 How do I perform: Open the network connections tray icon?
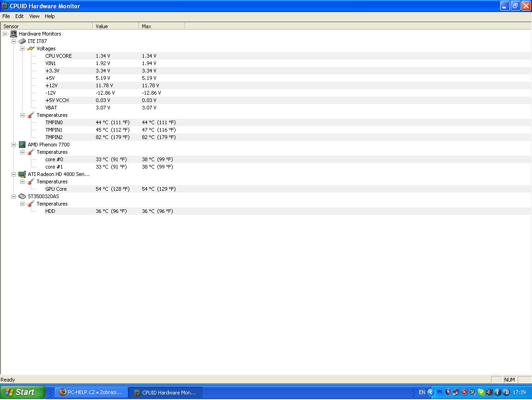coord(456,392)
